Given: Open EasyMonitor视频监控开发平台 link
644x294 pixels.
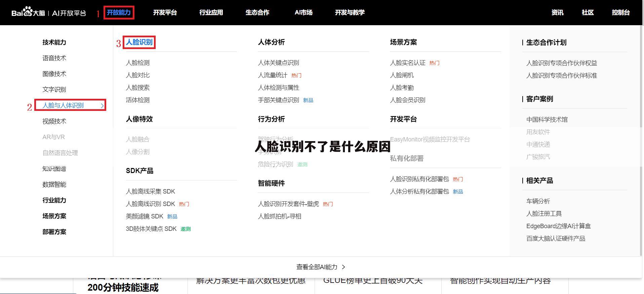Looking at the screenshot, I should [430, 139].
